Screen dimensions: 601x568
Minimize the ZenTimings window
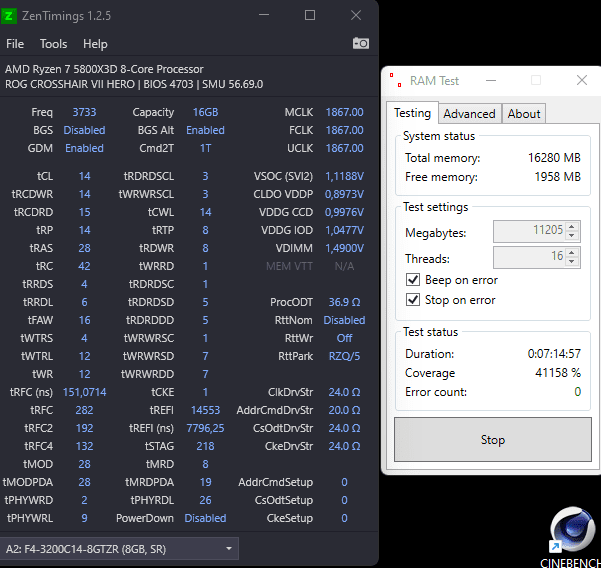(264, 15)
